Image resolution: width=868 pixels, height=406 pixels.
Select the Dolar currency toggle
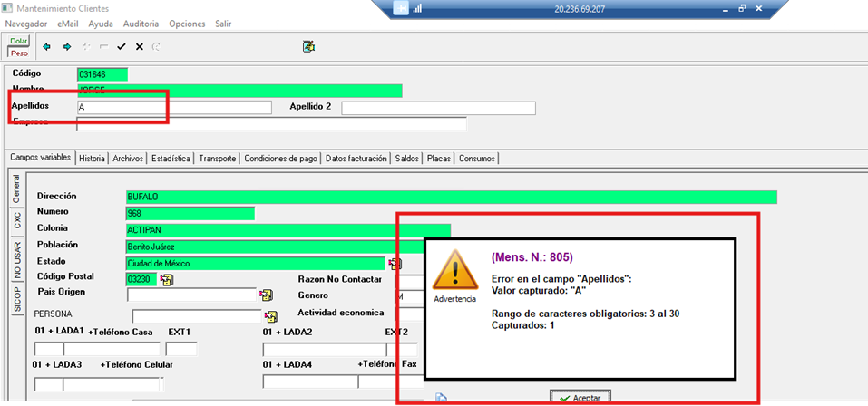pos(19,41)
